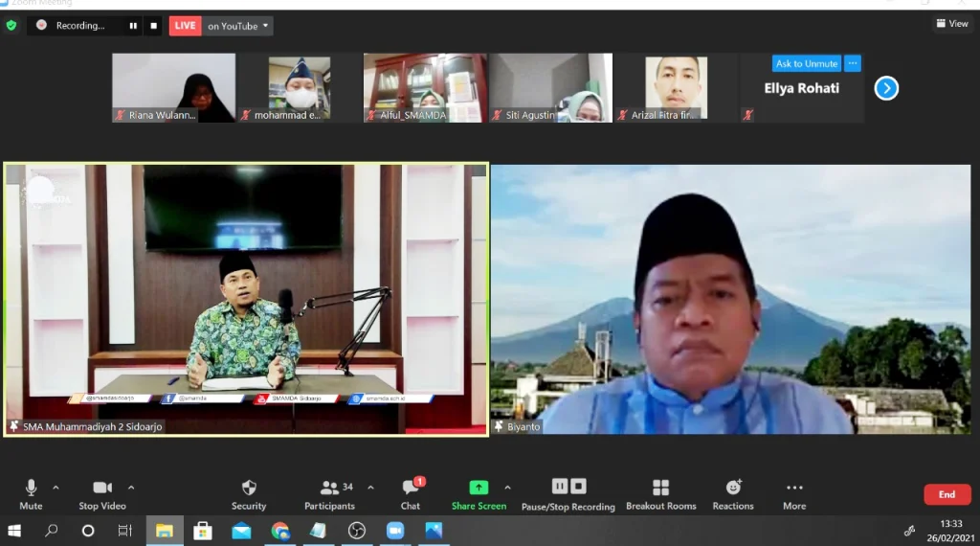Click the Pause/Stop Recording control
Viewport: 980px width, 546px height.
point(568,494)
